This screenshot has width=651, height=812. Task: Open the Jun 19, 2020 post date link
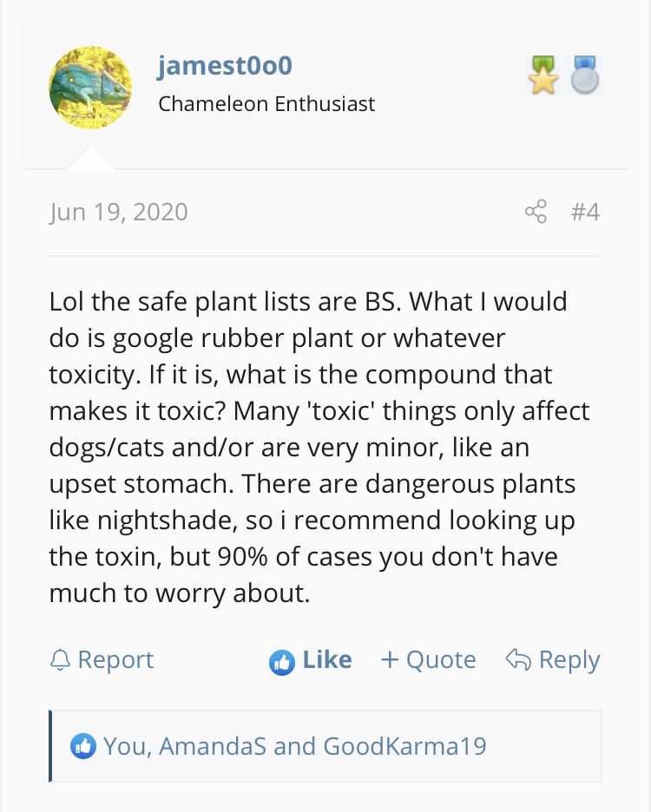118,212
